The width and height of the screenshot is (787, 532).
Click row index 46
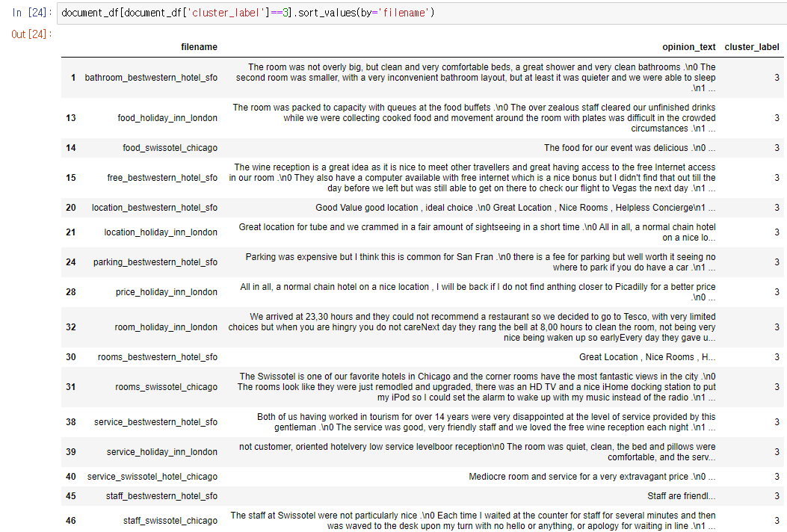71,521
